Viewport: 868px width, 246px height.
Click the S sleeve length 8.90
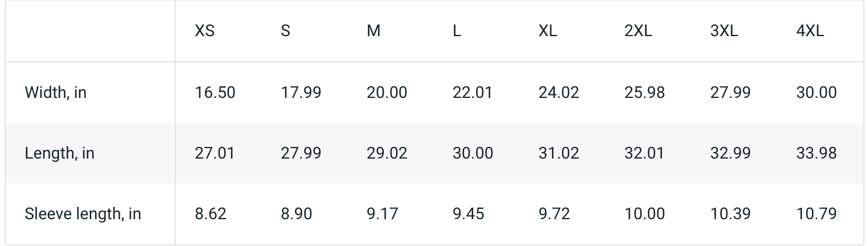click(296, 214)
